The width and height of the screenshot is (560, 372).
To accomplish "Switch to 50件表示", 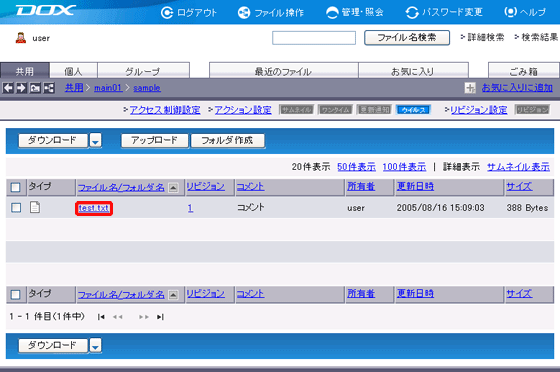I will click(x=356, y=167).
